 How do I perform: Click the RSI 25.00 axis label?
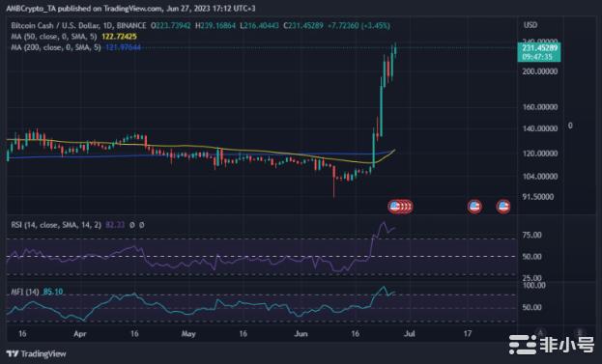click(x=532, y=278)
